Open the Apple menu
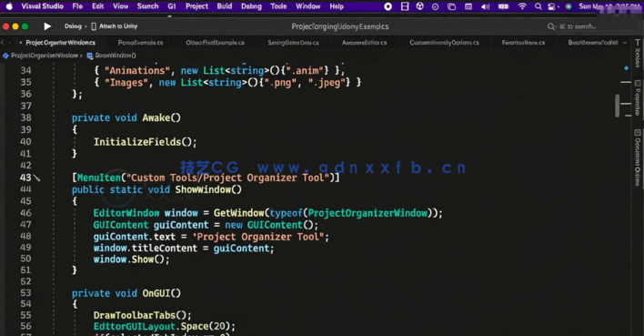The image size is (644, 336). [x=9, y=6]
